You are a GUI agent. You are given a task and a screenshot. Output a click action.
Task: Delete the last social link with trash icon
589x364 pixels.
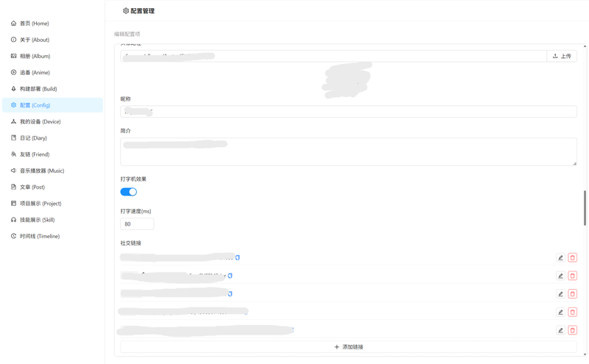pos(573,330)
